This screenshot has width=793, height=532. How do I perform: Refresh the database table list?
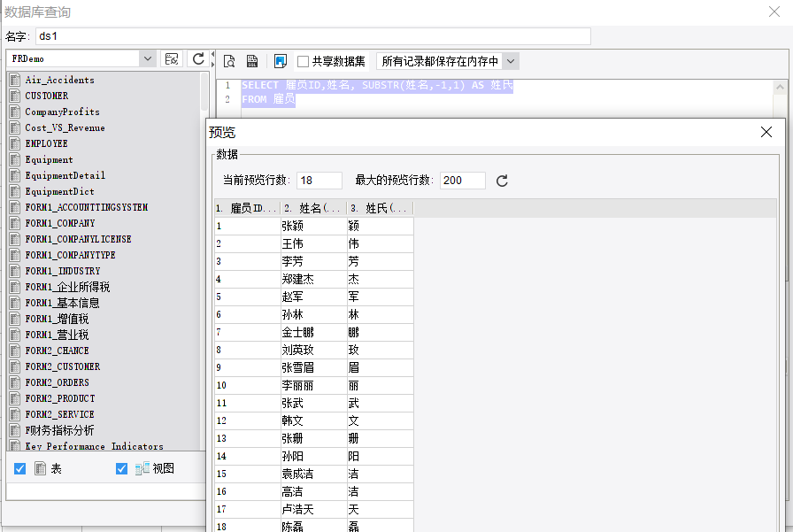point(199,58)
